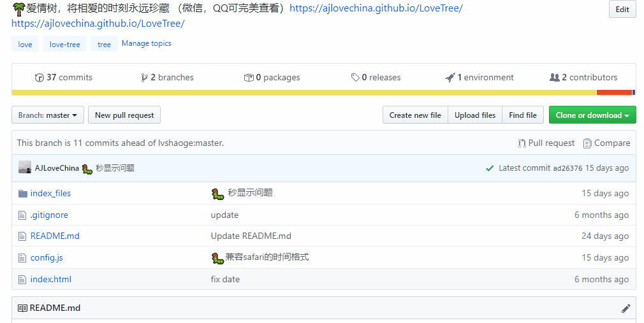The image size is (644, 323).
Task: Click the AJLoveChina avatar thumbnail
Action: click(25, 168)
